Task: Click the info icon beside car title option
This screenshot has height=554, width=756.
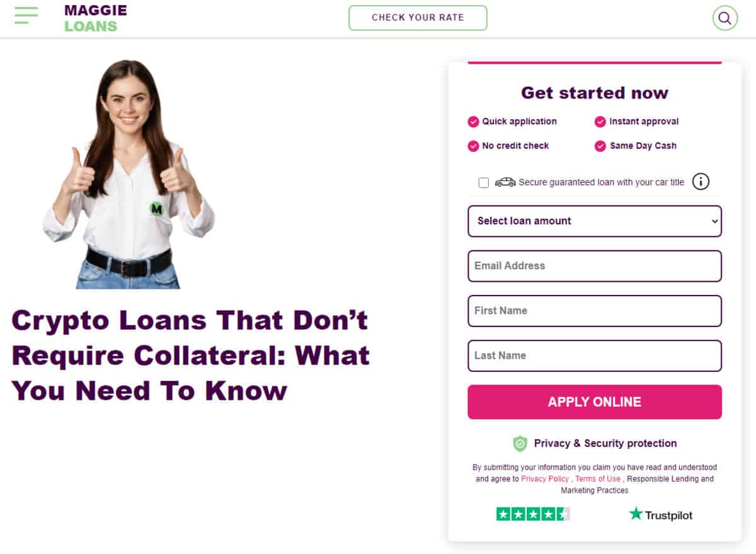Action: (701, 182)
